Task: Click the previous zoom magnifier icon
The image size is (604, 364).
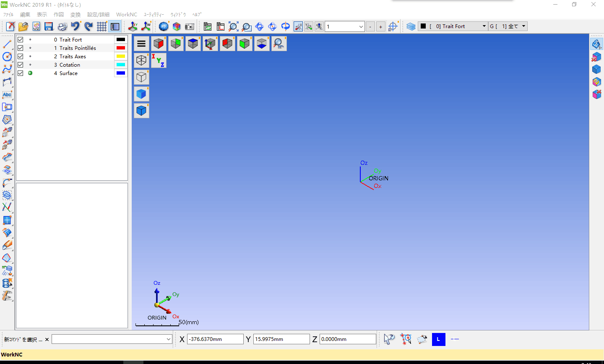Action: (279, 43)
